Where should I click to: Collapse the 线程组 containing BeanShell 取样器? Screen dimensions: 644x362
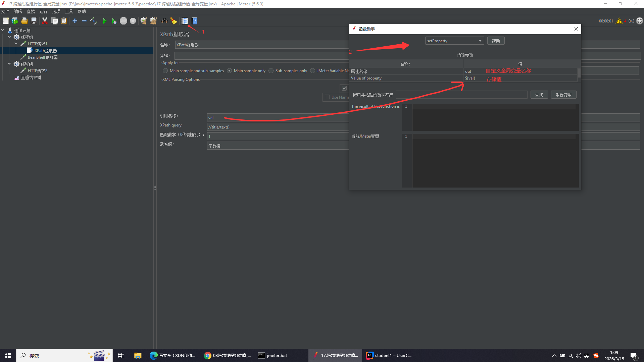pyautogui.click(x=9, y=37)
